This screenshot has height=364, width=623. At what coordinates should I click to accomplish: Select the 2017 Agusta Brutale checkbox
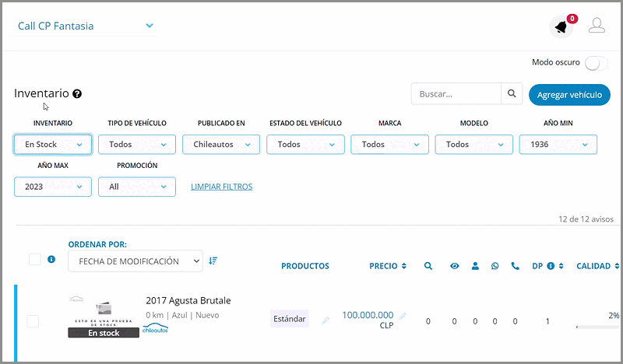pyautogui.click(x=33, y=320)
